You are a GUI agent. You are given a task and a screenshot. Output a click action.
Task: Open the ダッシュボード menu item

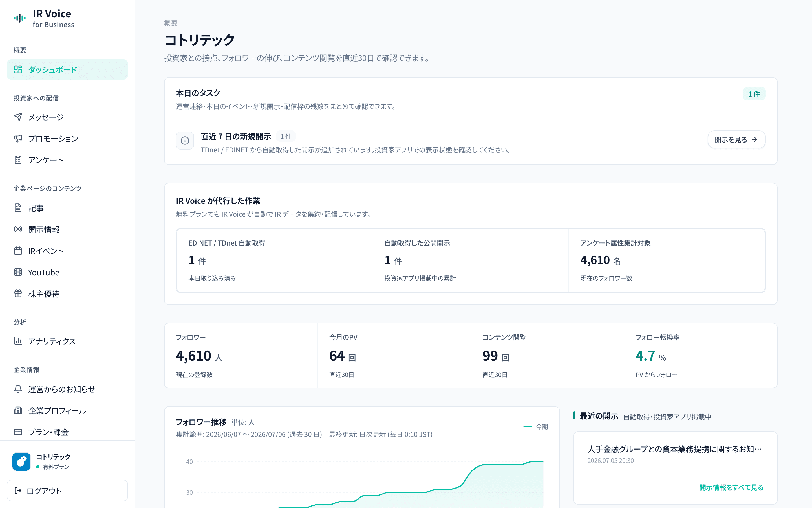[67, 69]
